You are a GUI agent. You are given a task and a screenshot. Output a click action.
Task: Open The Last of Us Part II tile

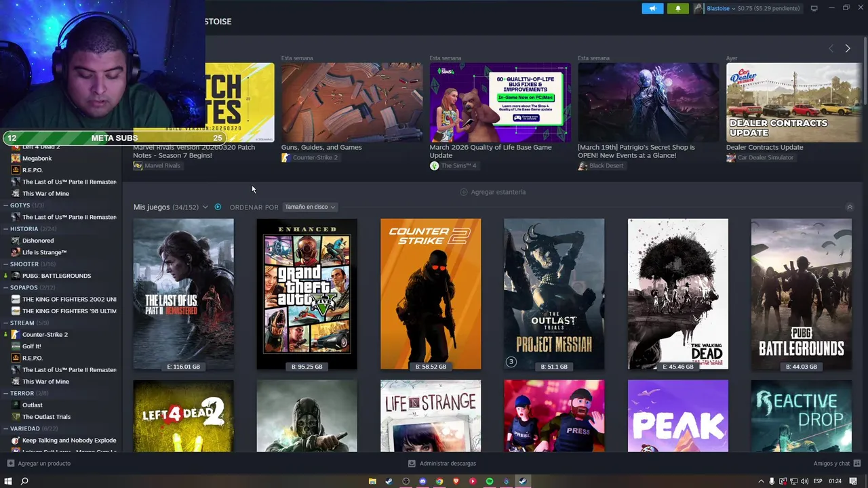pyautogui.click(x=183, y=294)
